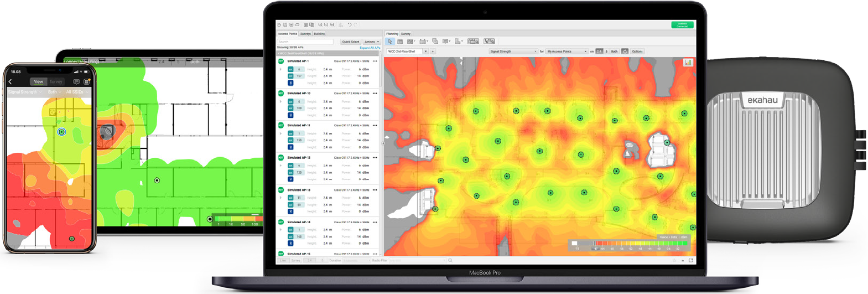This screenshot has width=868, height=294.
Task: Click the undo arrow in laptop top toolbar
Action: click(350, 25)
